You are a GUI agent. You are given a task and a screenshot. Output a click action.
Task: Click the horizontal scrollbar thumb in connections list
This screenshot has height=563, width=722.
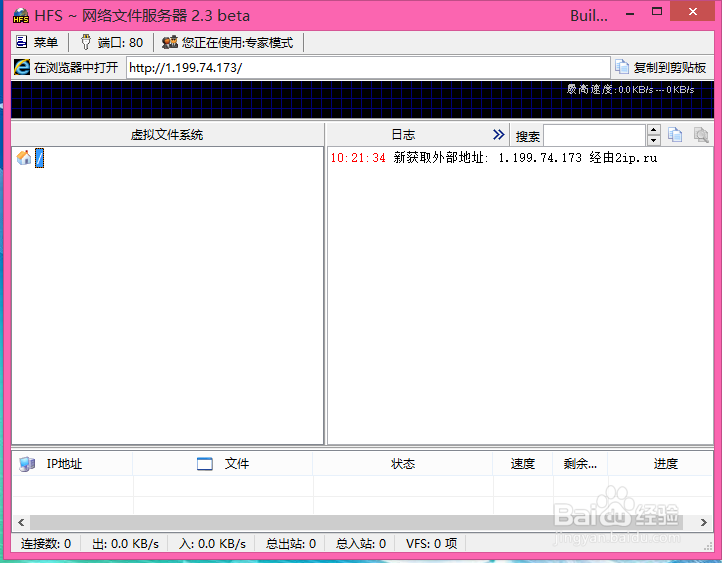(x=357, y=522)
